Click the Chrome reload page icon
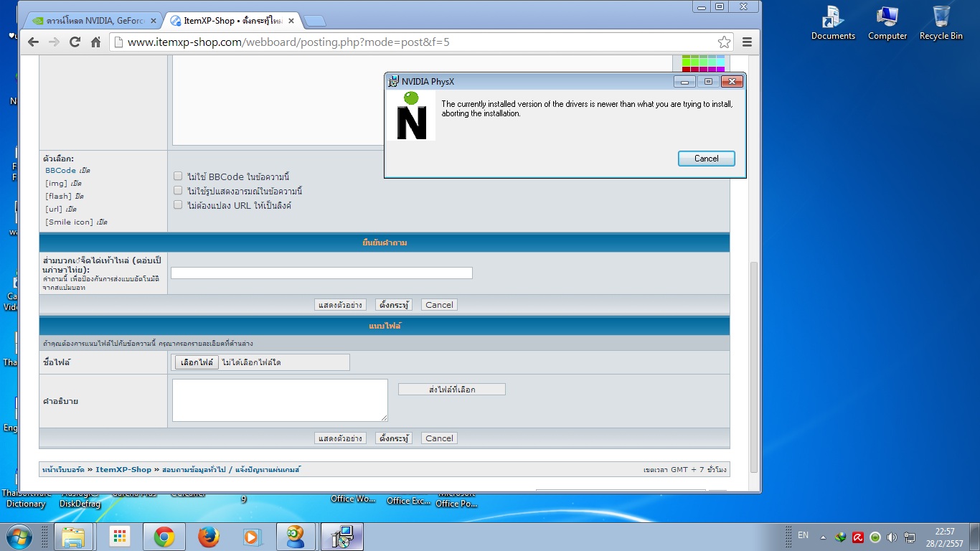 pos(75,42)
